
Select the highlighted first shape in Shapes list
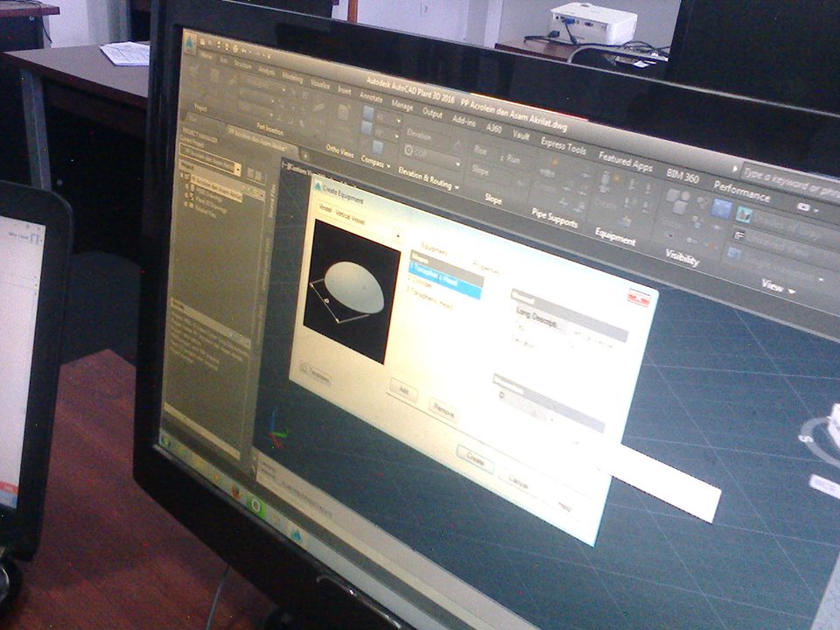(444, 279)
